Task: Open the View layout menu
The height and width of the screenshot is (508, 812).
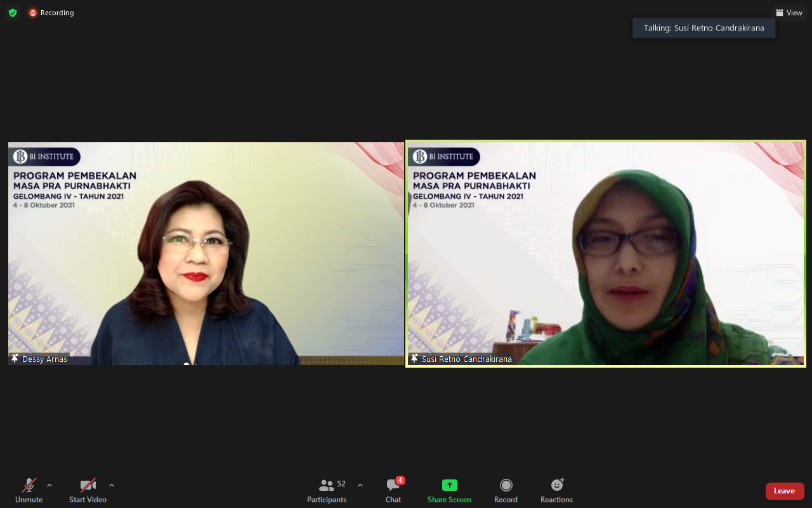Action: pos(789,13)
